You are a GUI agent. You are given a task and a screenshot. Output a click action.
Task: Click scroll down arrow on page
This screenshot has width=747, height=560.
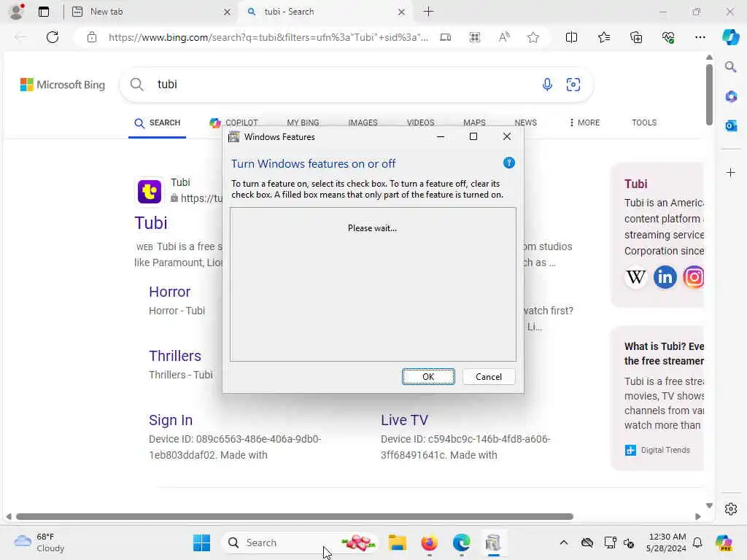coord(709,506)
